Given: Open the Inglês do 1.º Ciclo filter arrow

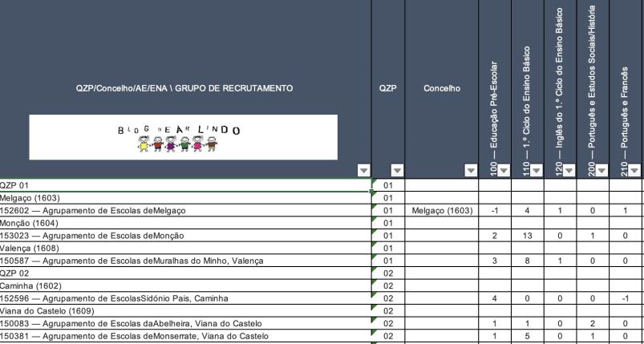Looking at the screenshot, I should (569, 170).
